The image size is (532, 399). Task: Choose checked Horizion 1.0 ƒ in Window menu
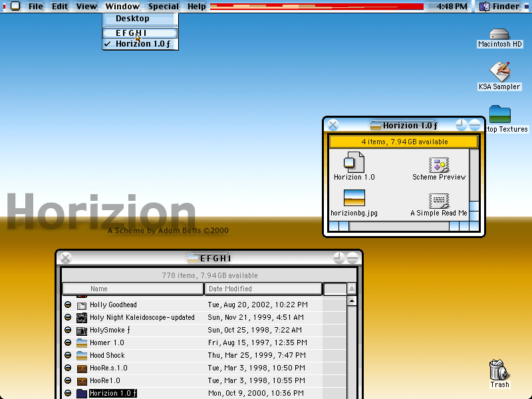[140, 44]
